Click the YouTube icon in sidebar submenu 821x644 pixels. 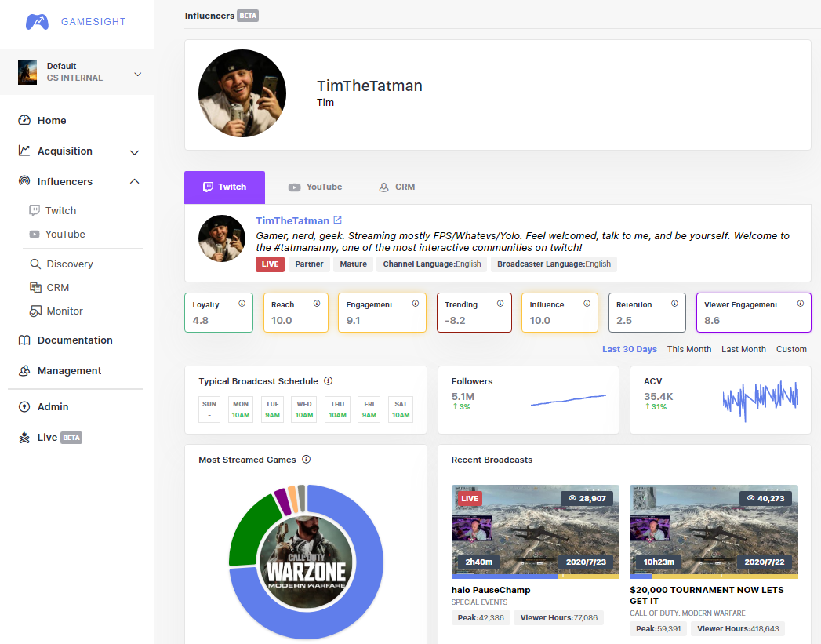(35, 234)
